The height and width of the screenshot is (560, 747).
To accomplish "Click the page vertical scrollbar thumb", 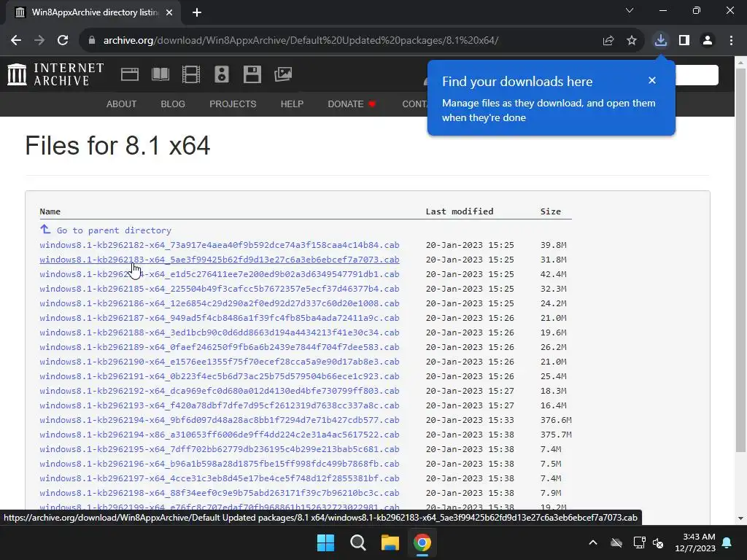I will 740,260.
